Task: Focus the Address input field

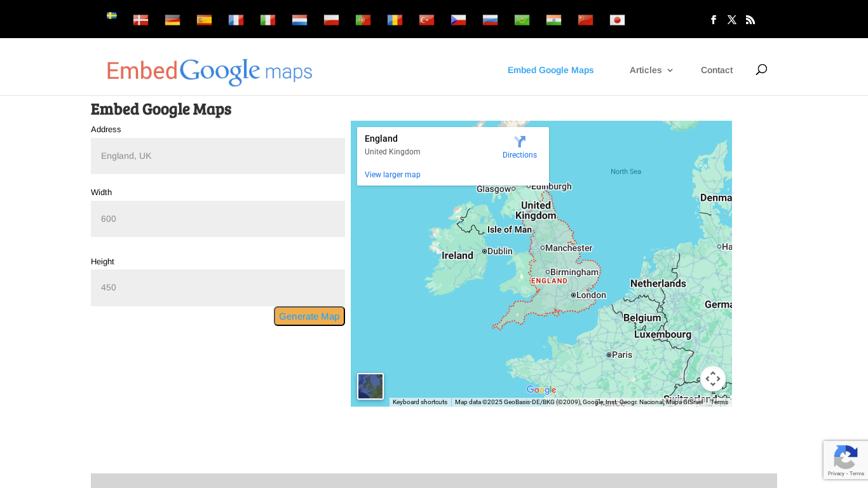Action: (x=218, y=156)
